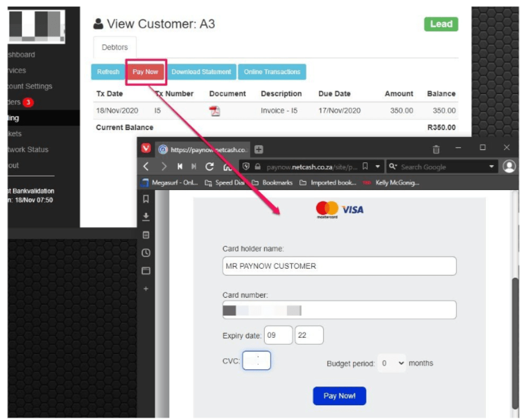Click the red Pay Now button
The image size is (523, 420).
coord(145,72)
